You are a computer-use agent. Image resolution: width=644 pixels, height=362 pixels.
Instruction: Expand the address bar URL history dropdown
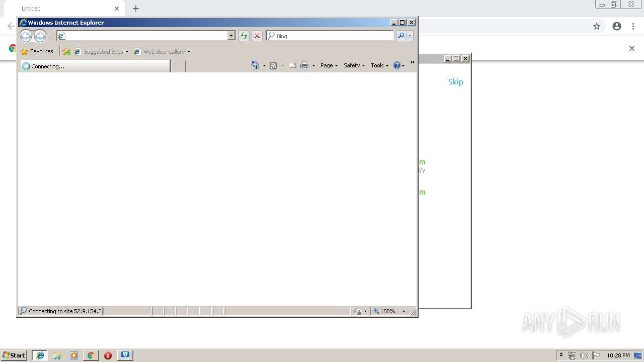click(x=231, y=36)
